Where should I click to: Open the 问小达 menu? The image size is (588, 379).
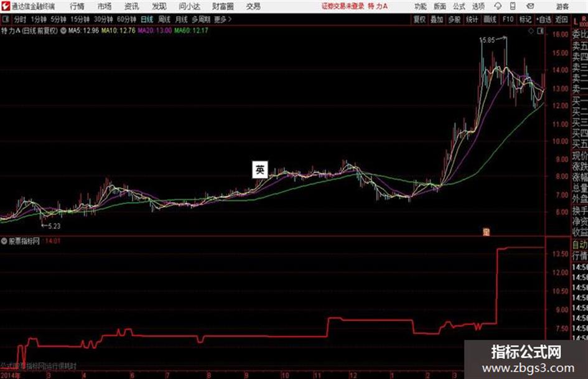pos(189,6)
